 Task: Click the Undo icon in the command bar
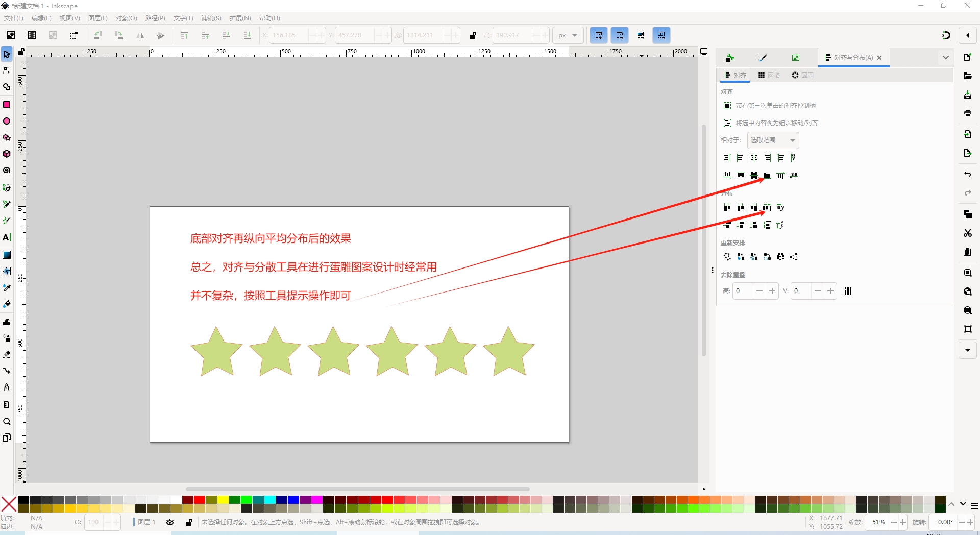tap(967, 174)
